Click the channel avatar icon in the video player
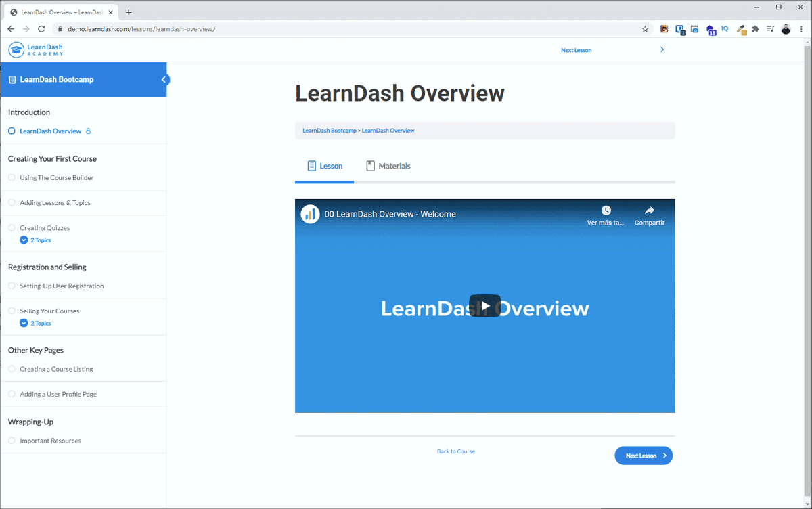Image resolution: width=812 pixels, height=509 pixels. tap(310, 213)
